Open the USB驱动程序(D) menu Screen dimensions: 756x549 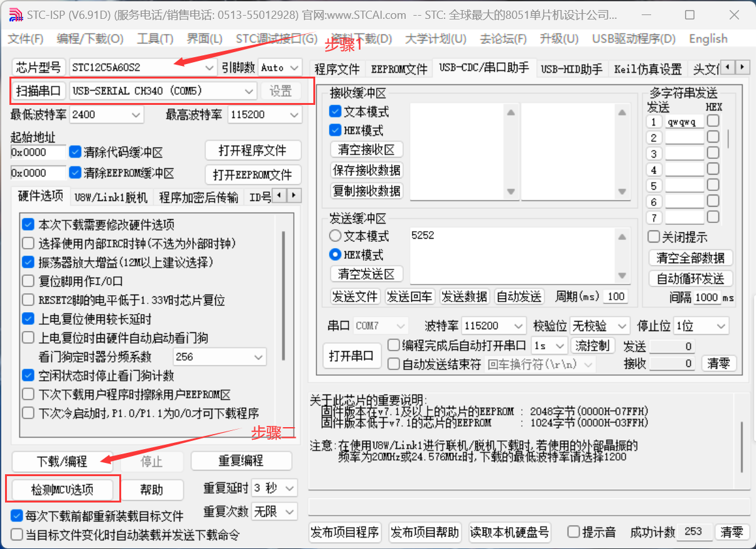point(634,39)
